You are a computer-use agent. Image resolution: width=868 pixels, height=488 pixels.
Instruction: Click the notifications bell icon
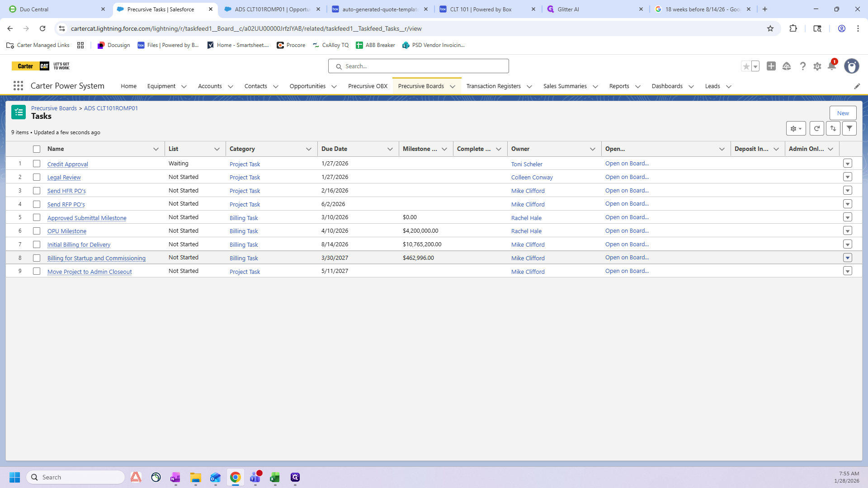click(x=831, y=66)
